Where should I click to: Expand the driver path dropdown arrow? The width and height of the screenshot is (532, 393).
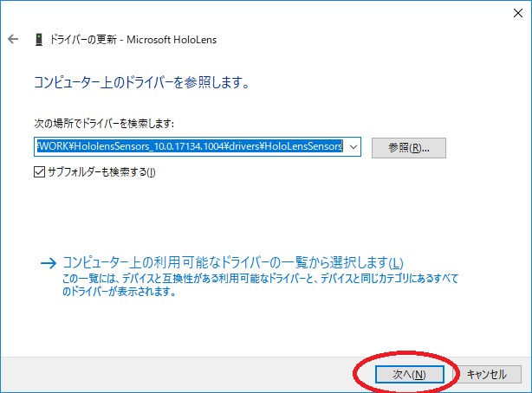point(354,147)
